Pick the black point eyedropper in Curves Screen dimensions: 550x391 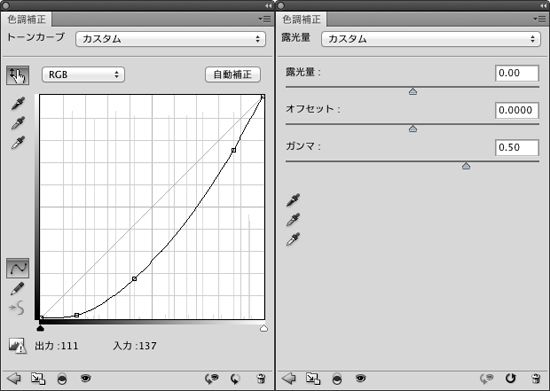tap(18, 104)
